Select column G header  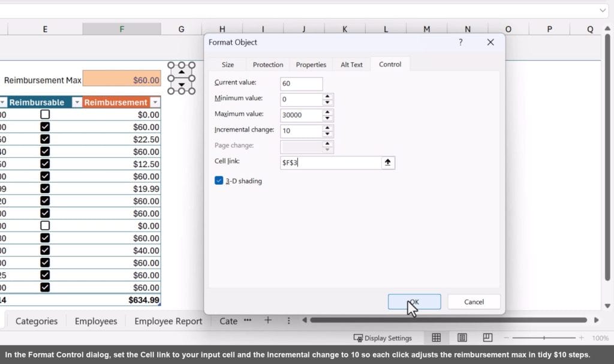pyautogui.click(x=181, y=29)
